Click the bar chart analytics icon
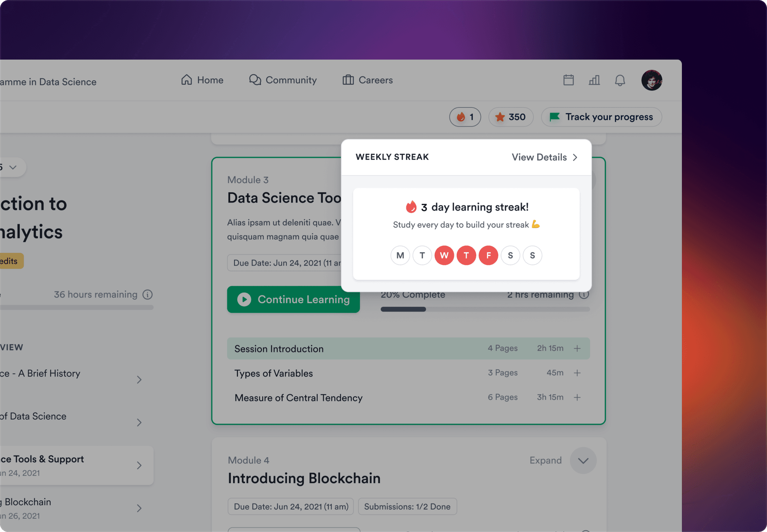 (594, 80)
